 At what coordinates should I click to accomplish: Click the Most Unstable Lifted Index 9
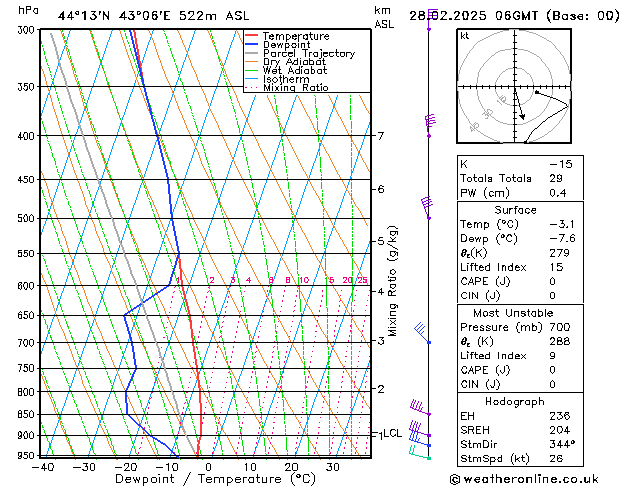point(552,356)
